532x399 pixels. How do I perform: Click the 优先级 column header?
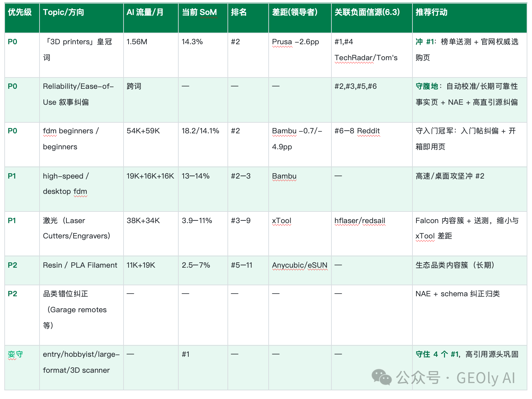coord(22,18)
